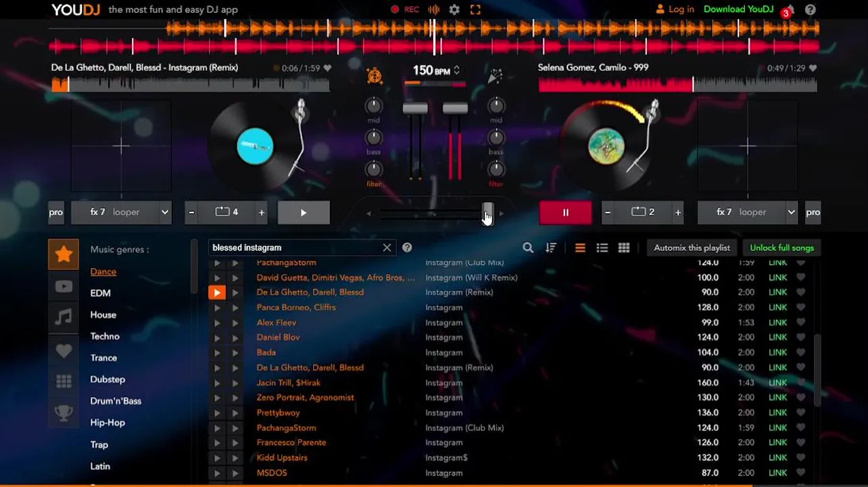
Task: Favorite the Selena Gomez track heart
Action: click(813, 68)
